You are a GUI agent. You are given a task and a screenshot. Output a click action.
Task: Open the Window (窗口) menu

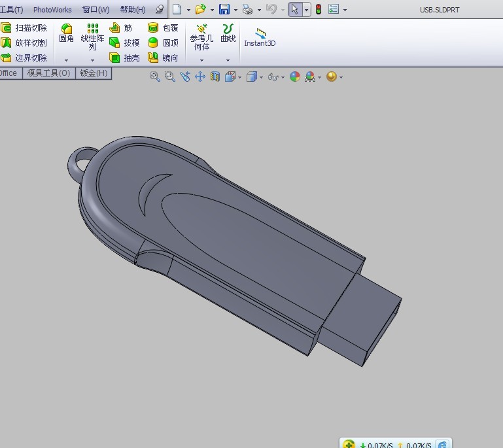pos(95,10)
